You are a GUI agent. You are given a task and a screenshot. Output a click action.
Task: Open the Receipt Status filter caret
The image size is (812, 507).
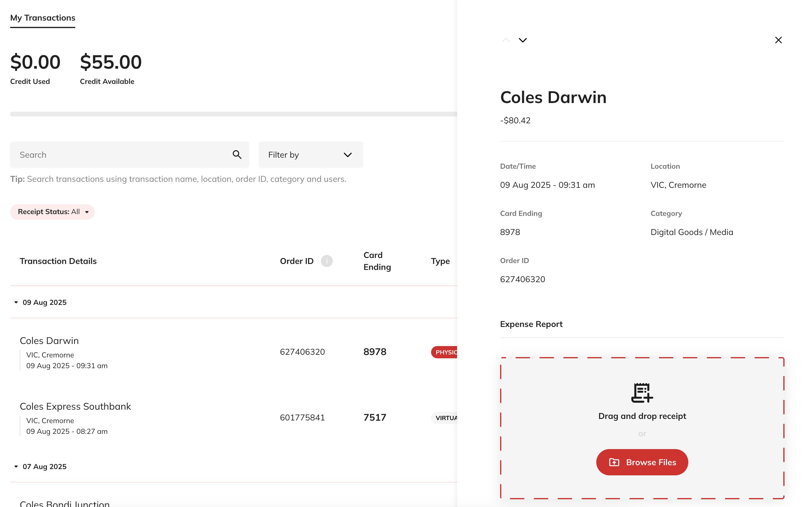click(x=87, y=212)
